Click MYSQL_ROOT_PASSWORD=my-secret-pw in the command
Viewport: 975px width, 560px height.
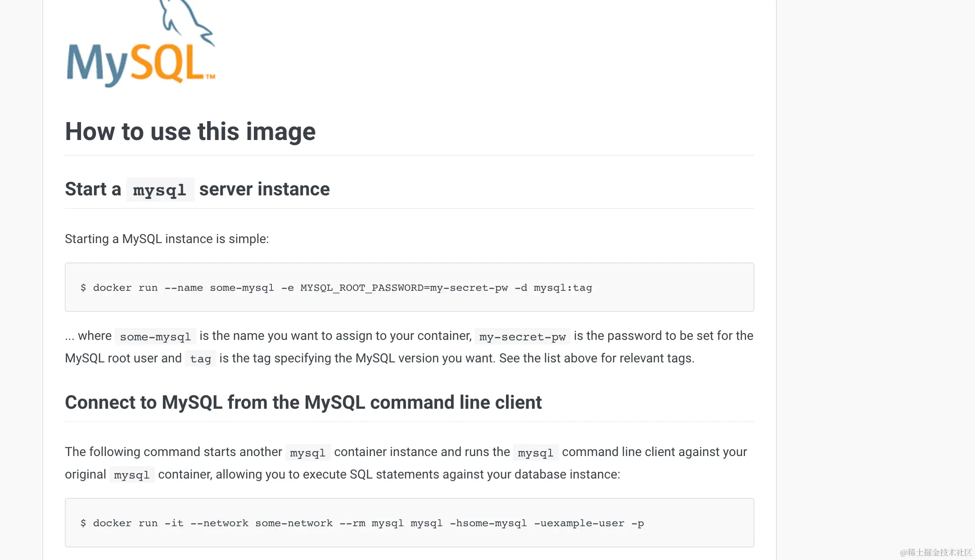[404, 288]
